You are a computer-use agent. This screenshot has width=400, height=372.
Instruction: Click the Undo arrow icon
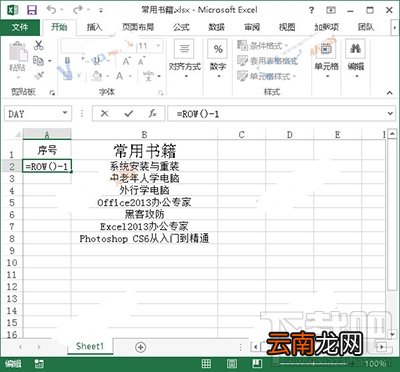point(52,10)
